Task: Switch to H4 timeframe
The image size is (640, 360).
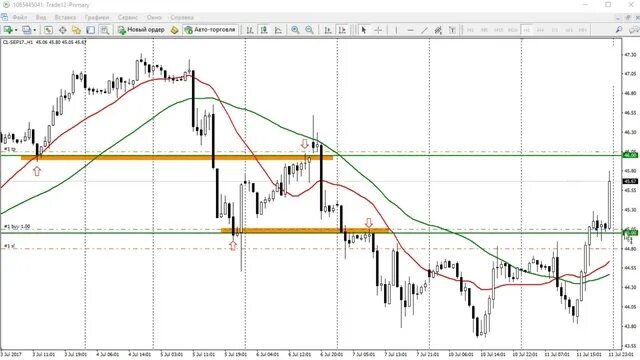Action: [x=540, y=30]
